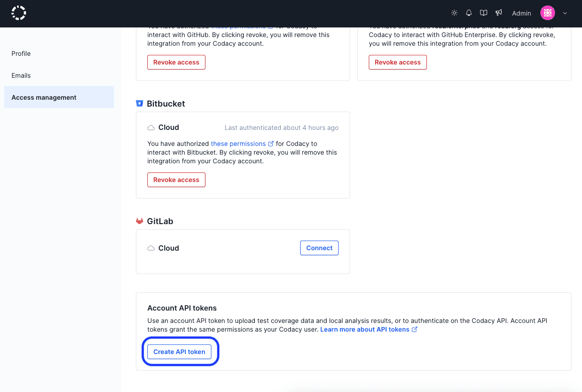Toggle the color theme using the sun icon
This screenshot has width=582, height=392.
[454, 13]
